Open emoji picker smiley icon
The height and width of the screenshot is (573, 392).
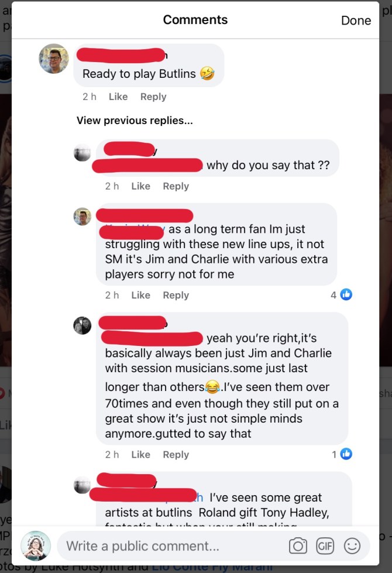pyautogui.click(x=352, y=546)
